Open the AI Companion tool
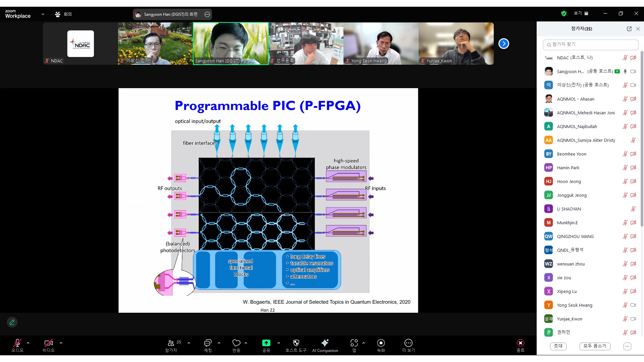The width and height of the screenshot is (644, 362). click(x=325, y=346)
